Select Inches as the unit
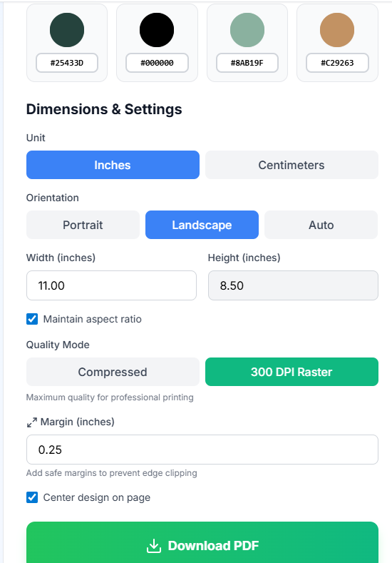Image resolution: width=392 pixels, height=563 pixels. (x=113, y=165)
